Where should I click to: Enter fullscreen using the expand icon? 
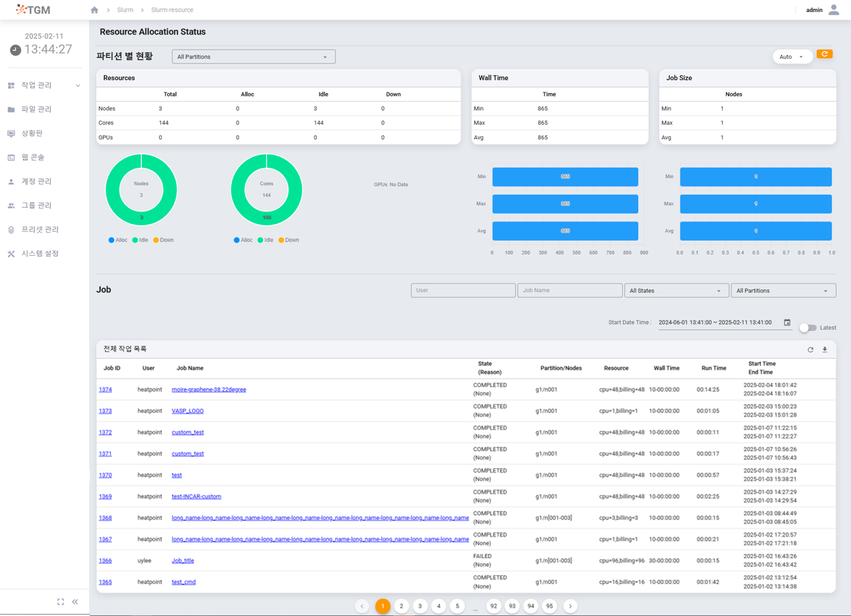(x=61, y=601)
